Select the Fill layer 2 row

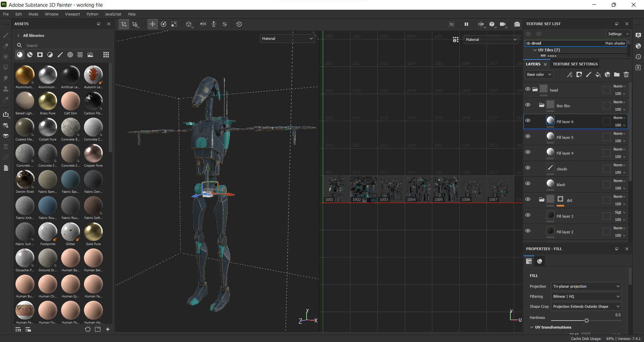click(x=576, y=232)
